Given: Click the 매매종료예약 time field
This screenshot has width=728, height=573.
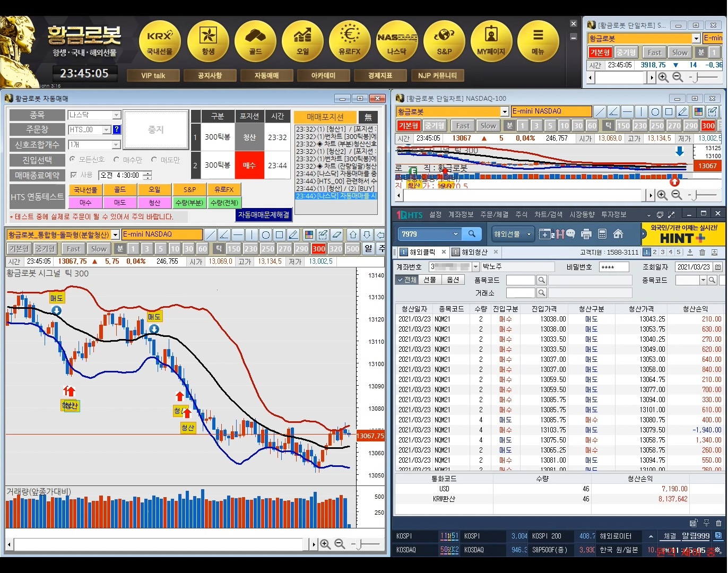Looking at the screenshot, I should click(126, 175).
